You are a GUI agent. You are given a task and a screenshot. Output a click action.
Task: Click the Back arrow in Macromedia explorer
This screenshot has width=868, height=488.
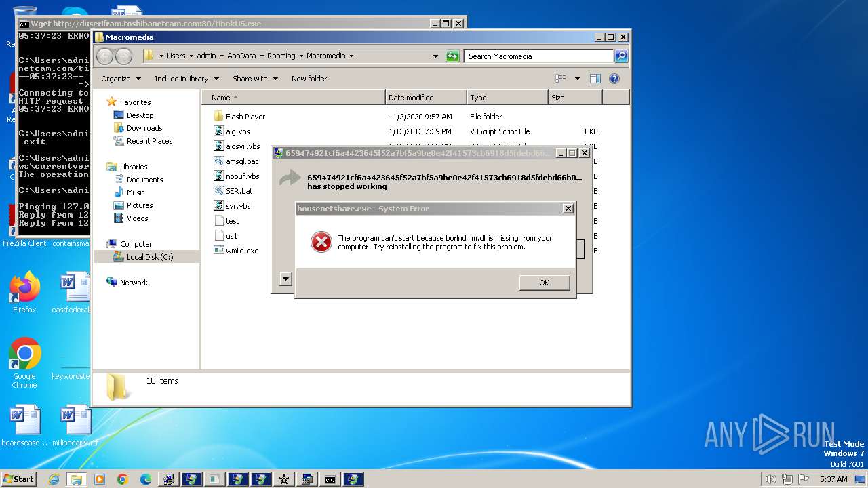point(105,56)
